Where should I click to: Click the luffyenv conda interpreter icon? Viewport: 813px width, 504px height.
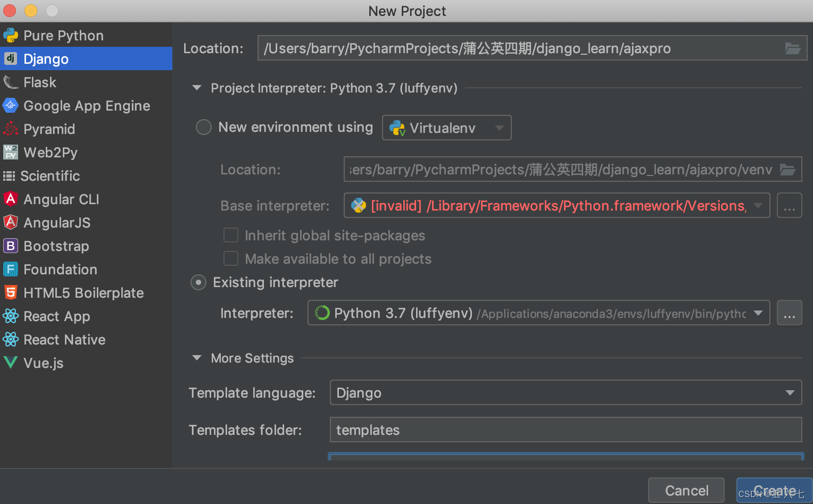pyautogui.click(x=322, y=313)
